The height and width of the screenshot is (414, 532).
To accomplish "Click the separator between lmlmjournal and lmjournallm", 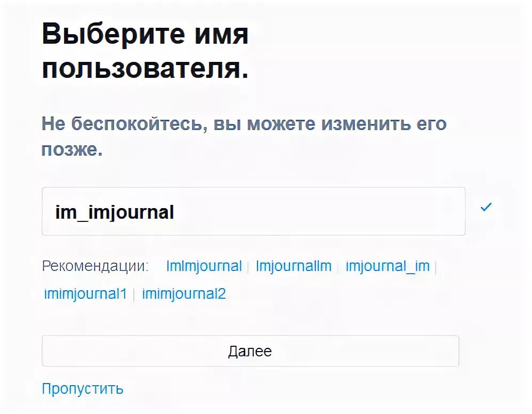I will tap(248, 267).
